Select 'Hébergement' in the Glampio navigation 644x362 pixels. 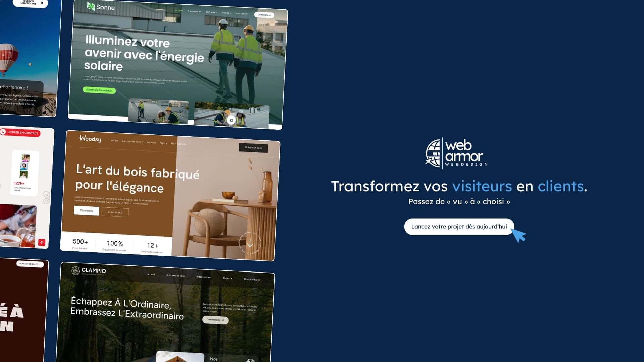(204, 277)
